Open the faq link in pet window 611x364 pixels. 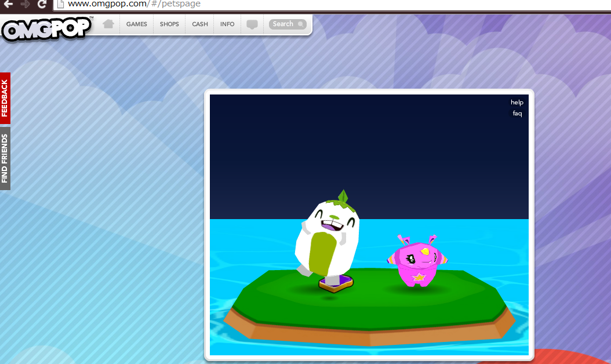(x=517, y=114)
